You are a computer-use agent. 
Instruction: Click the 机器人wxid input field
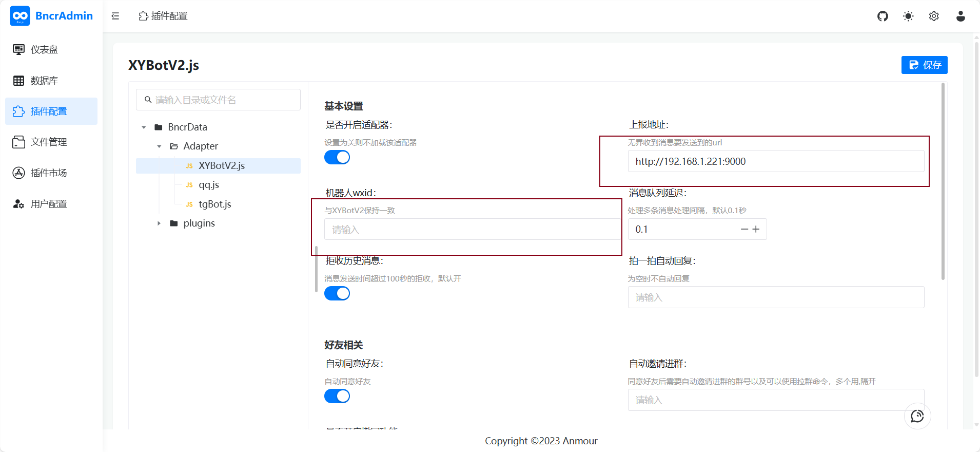(473, 229)
